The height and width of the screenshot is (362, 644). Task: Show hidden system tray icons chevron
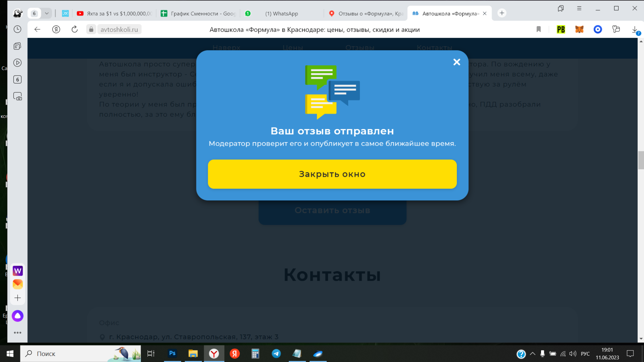tap(532, 354)
